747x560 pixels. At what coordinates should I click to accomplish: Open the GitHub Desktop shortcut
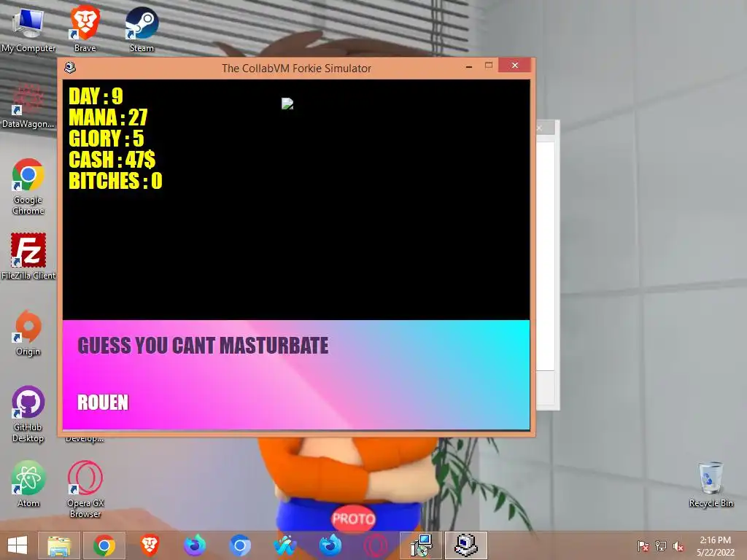click(28, 414)
